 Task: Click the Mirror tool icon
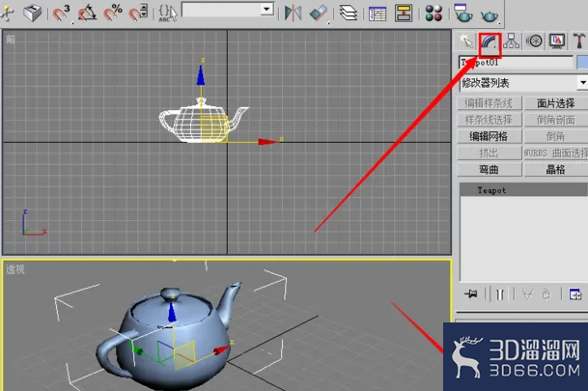coord(293,13)
